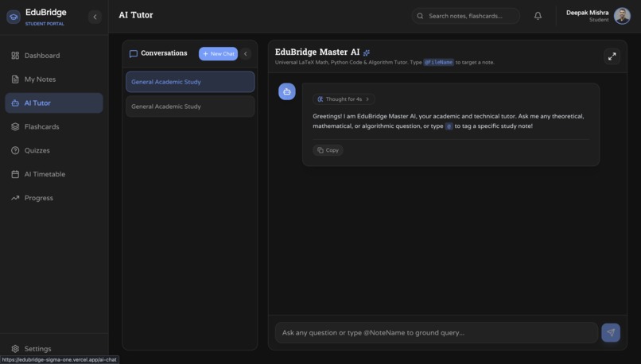Focus the Search notes, flashcards field
The height and width of the screenshot is (364, 641).
click(465, 16)
